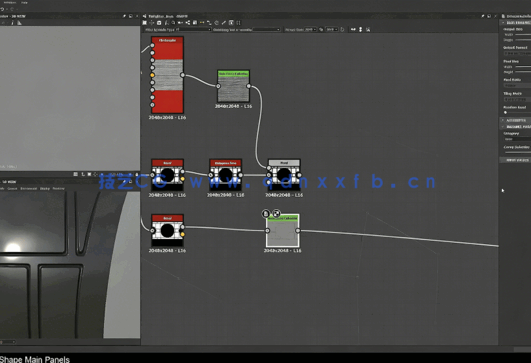The image size is (531, 363).
Task: Click the magnifier zoom icon in graph toolbar
Action: 173,23
